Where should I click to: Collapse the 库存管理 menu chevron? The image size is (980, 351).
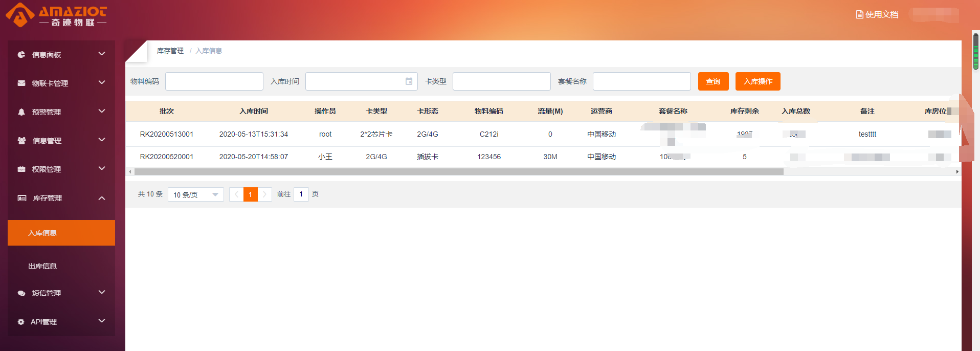pos(102,198)
